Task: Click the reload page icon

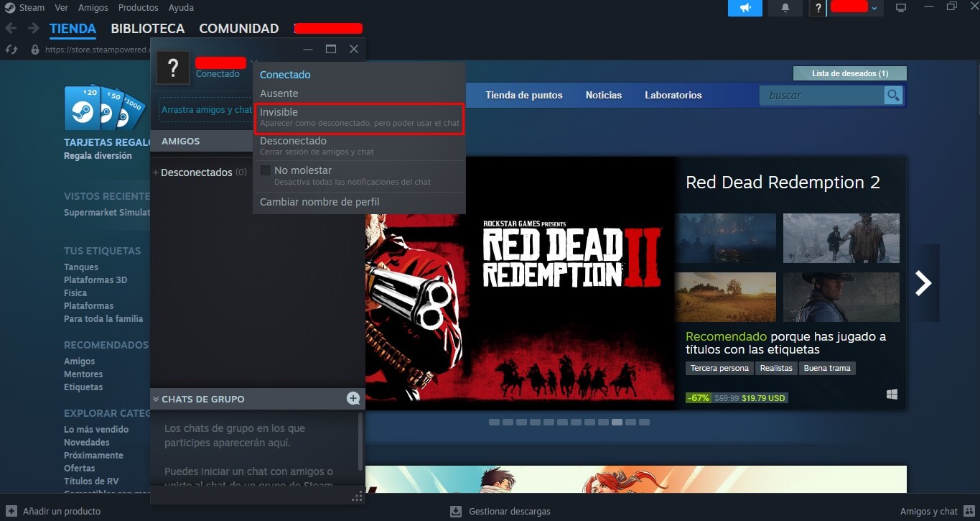Action: pyautogui.click(x=11, y=50)
